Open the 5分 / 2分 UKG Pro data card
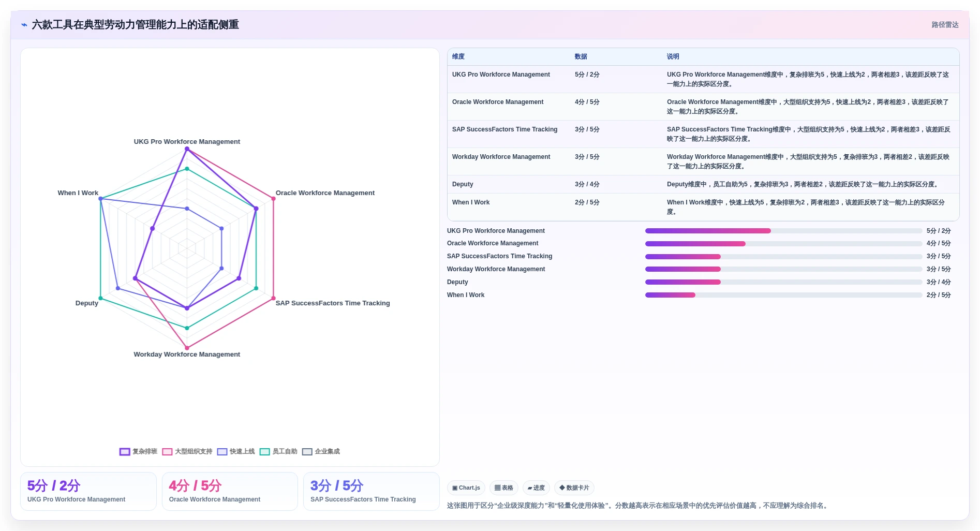The image size is (980, 531). (88, 491)
